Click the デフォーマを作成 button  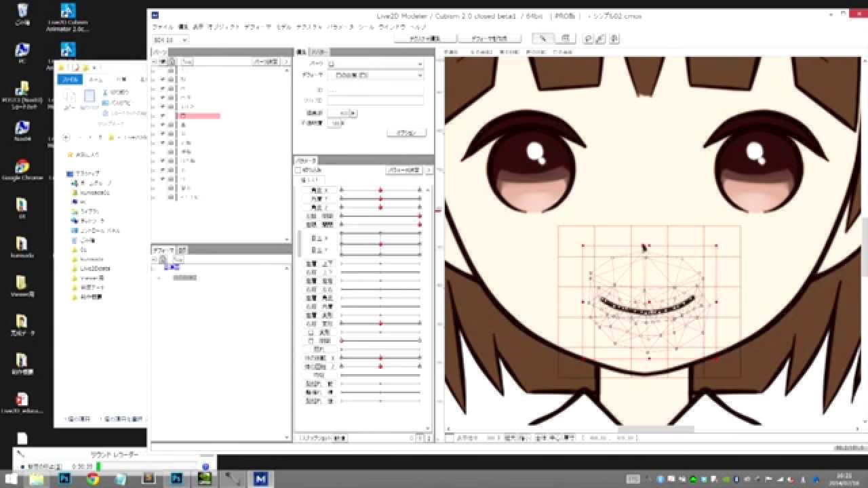(490, 39)
